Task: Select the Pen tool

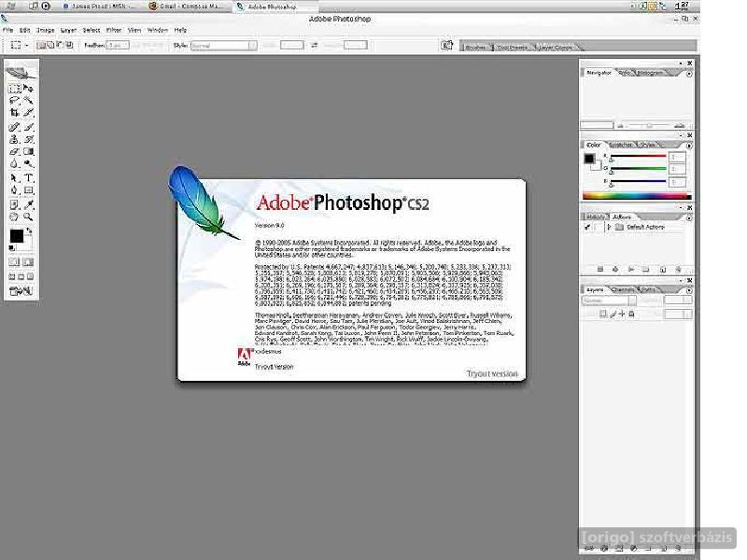Action: (14, 190)
